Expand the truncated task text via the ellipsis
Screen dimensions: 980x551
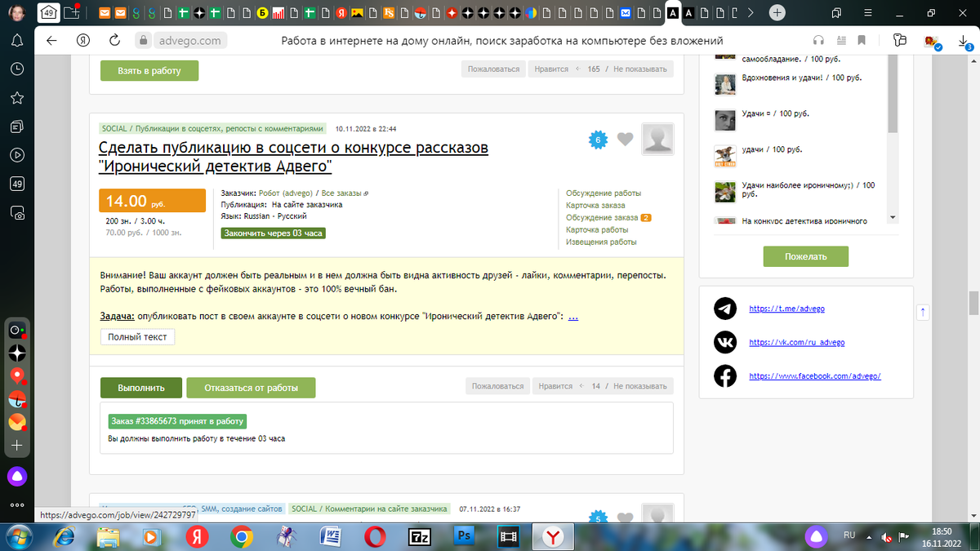[573, 316]
